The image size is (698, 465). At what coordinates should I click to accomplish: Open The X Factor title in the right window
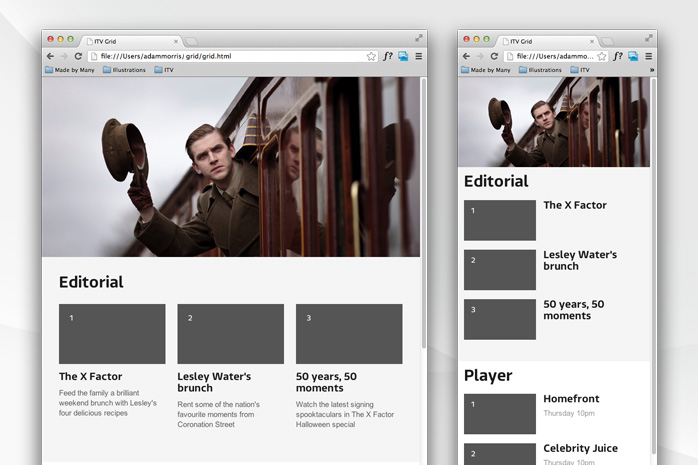pyautogui.click(x=575, y=205)
